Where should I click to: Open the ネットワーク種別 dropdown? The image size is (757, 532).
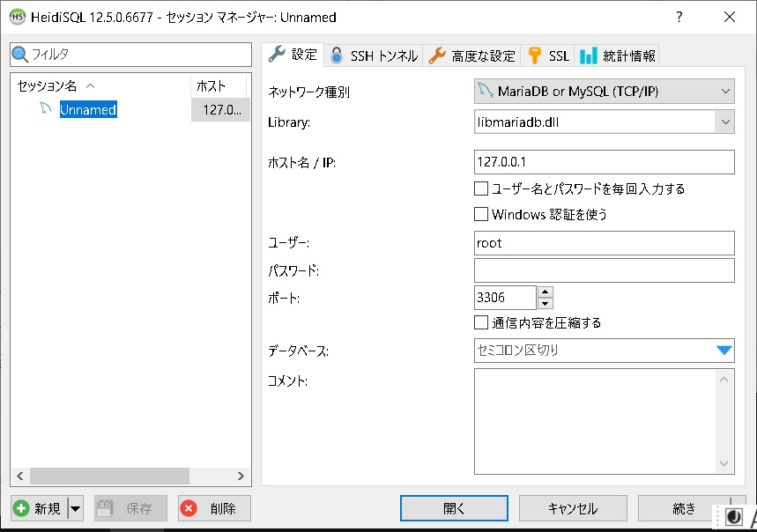604,91
